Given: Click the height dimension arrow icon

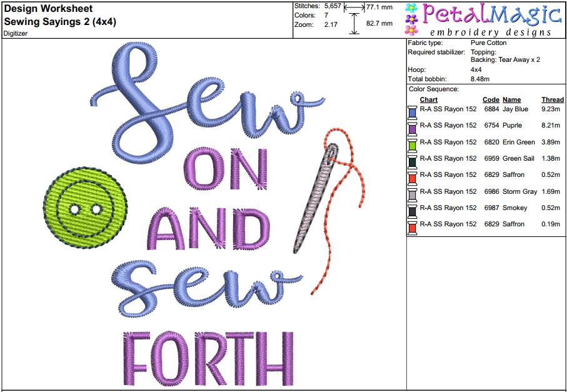Looking at the screenshot, I should pyautogui.click(x=354, y=24).
